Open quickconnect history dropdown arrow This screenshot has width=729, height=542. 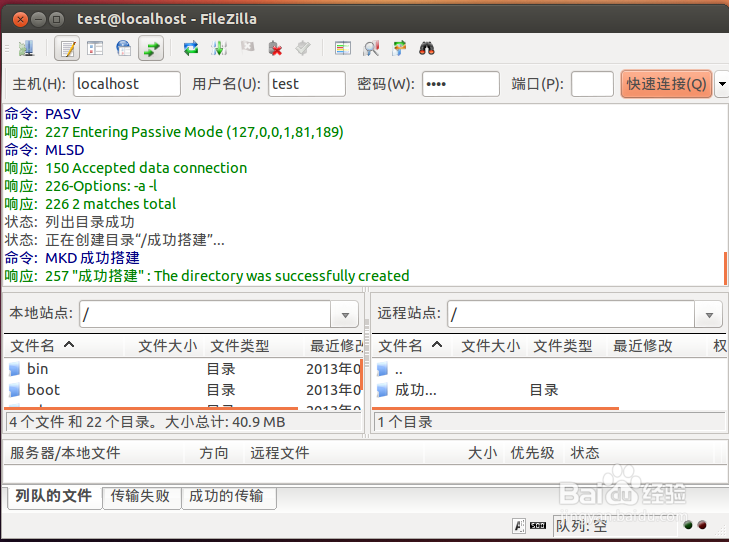coord(722,84)
